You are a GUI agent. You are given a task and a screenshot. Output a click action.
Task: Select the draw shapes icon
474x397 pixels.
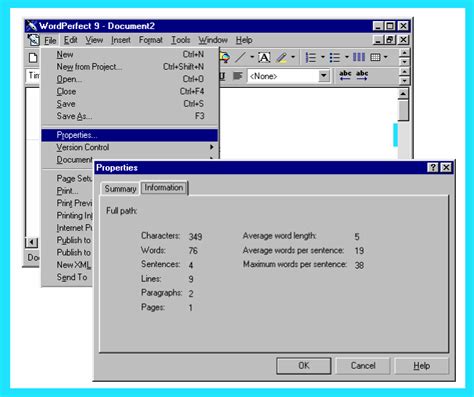(225, 57)
